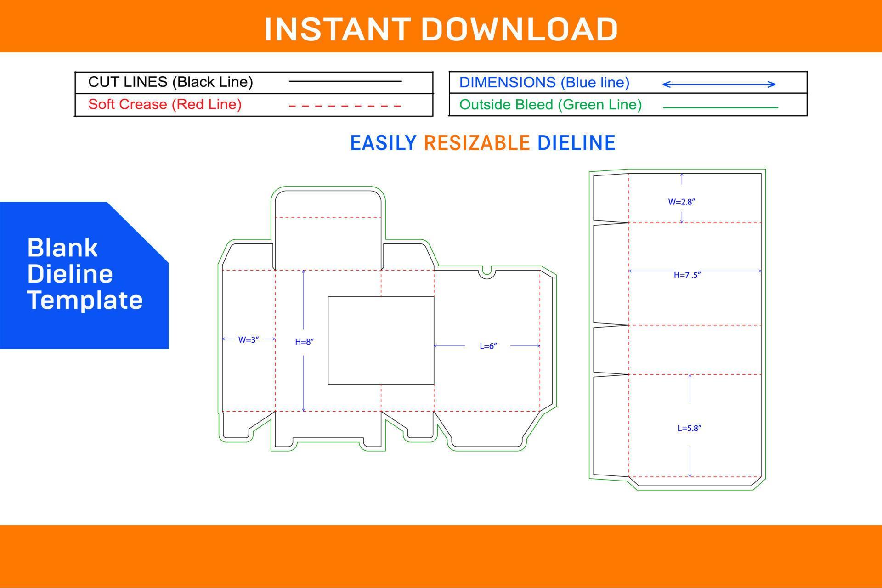882x588 pixels.
Task: Click the red dashed crease line sample
Action: tap(345, 106)
